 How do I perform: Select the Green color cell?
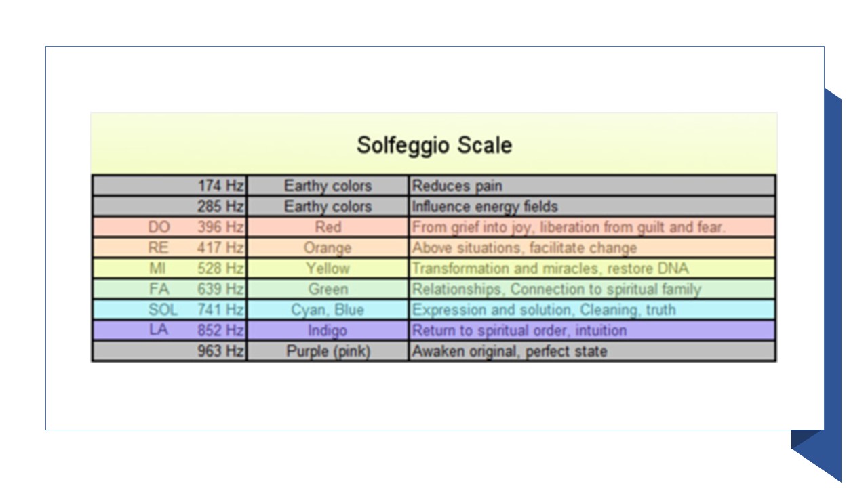[328, 289]
